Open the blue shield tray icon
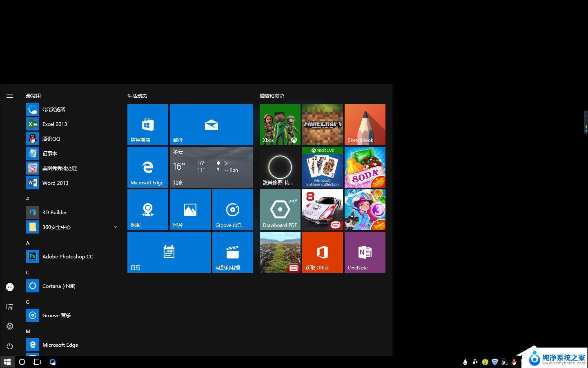This screenshot has height=368, width=588. (x=495, y=362)
